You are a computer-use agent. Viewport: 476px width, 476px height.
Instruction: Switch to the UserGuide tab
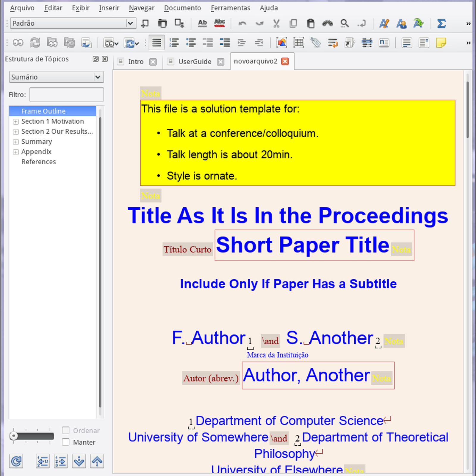195,62
